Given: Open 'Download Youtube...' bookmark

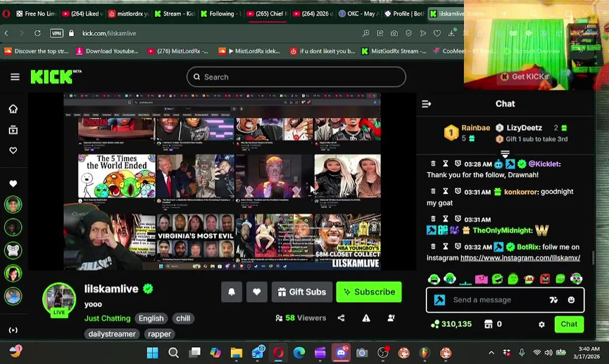Looking at the screenshot, I should point(107,51).
